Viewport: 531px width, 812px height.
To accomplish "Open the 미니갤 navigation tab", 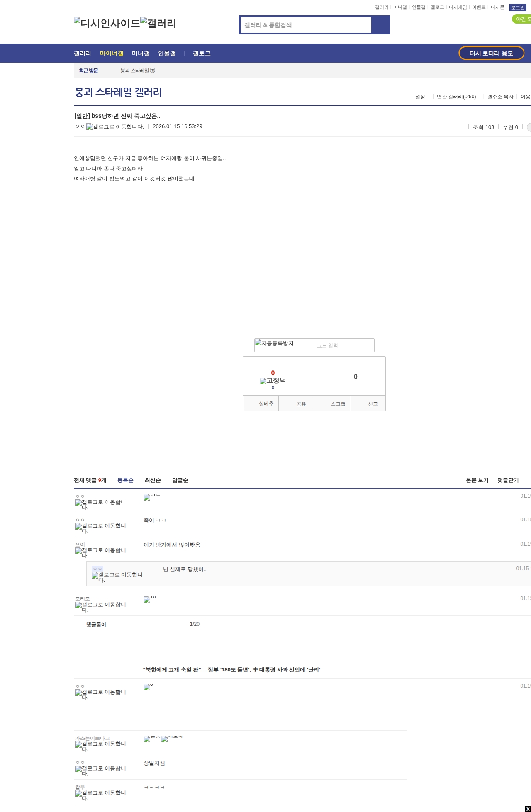I will tap(141, 53).
